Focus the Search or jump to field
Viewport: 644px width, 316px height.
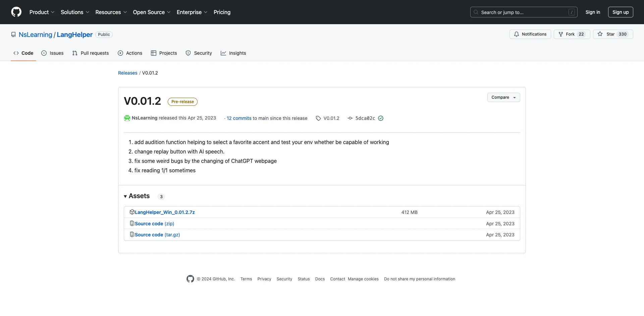[x=524, y=12]
